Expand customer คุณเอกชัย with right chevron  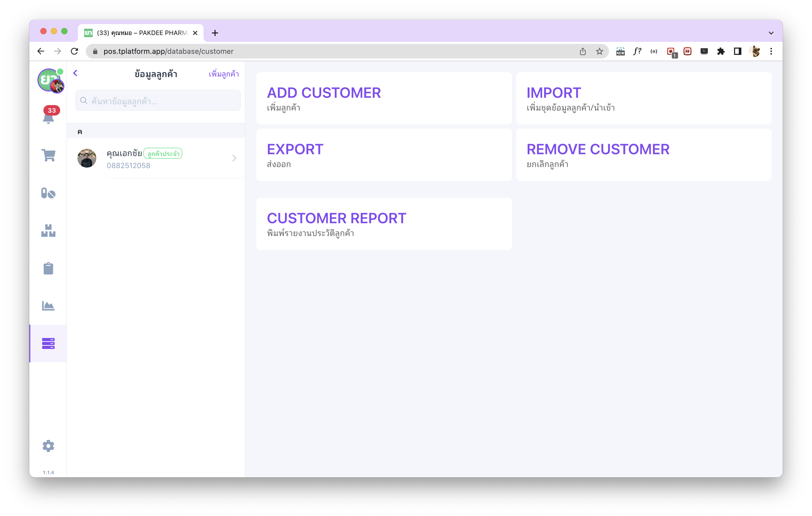click(x=234, y=158)
